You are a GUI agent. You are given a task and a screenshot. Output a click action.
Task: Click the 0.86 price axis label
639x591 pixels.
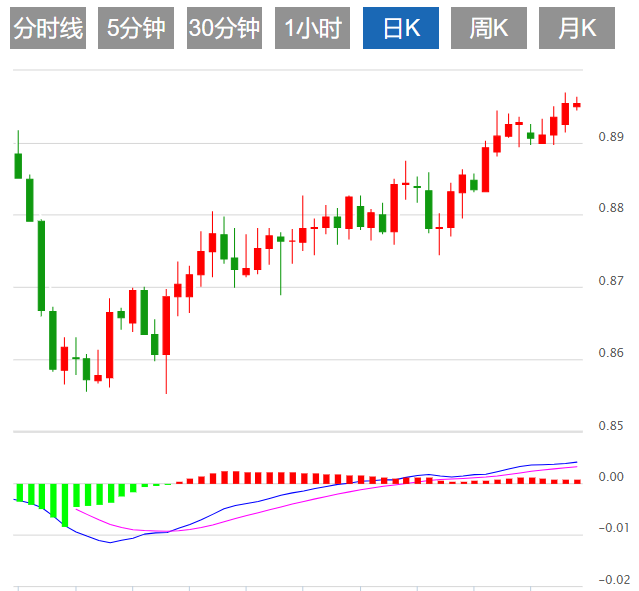[x=611, y=353]
